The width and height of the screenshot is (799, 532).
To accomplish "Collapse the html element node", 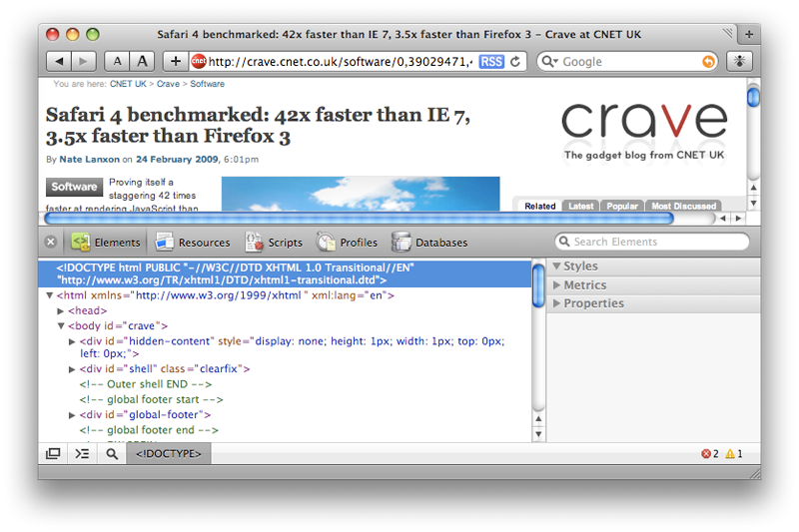I will (x=49, y=295).
